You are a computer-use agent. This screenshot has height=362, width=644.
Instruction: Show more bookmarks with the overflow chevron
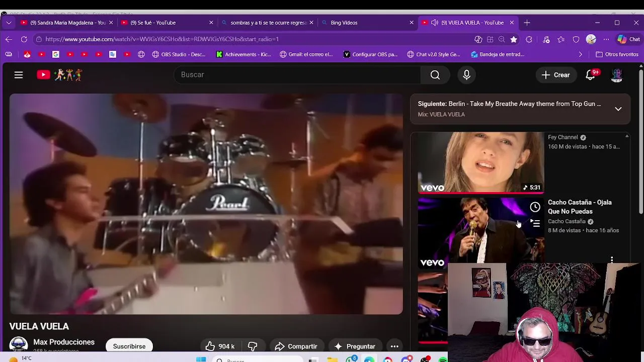pyautogui.click(x=581, y=54)
